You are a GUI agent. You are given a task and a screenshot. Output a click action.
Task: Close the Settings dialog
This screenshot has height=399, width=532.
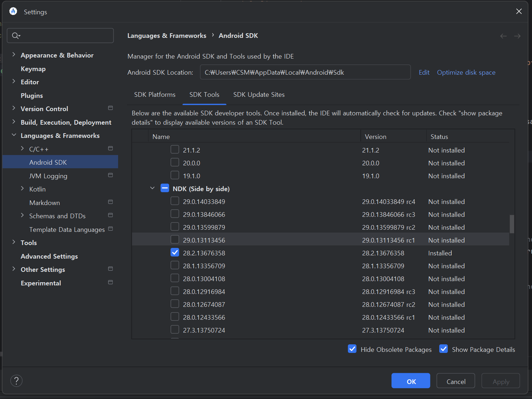(x=519, y=11)
